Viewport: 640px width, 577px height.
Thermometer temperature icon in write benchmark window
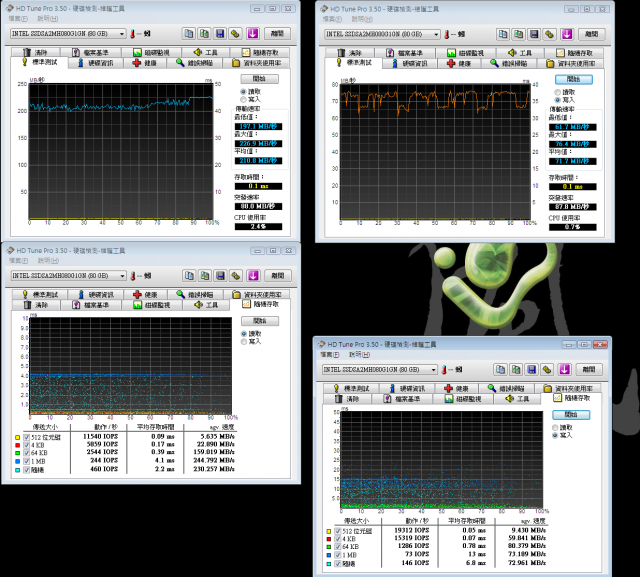[x=447, y=35]
